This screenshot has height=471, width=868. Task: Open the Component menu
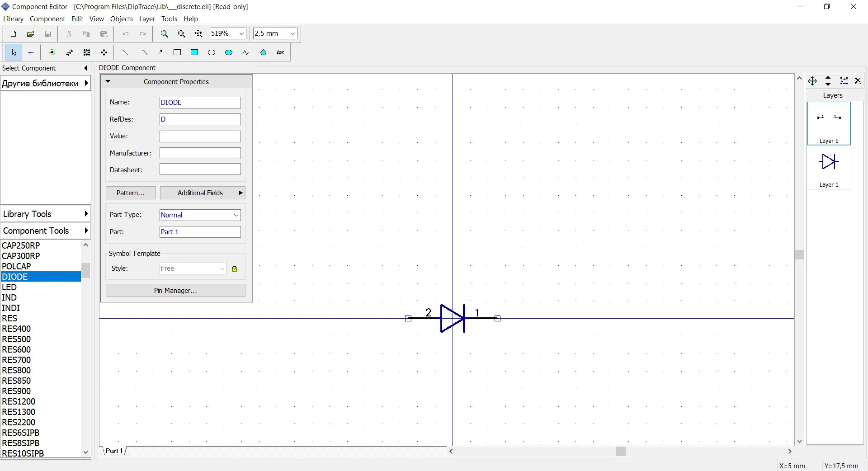click(47, 19)
